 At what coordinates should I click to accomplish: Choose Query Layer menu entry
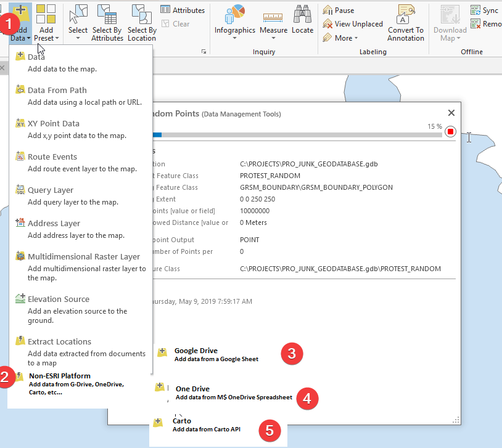[x=81, y=195]
